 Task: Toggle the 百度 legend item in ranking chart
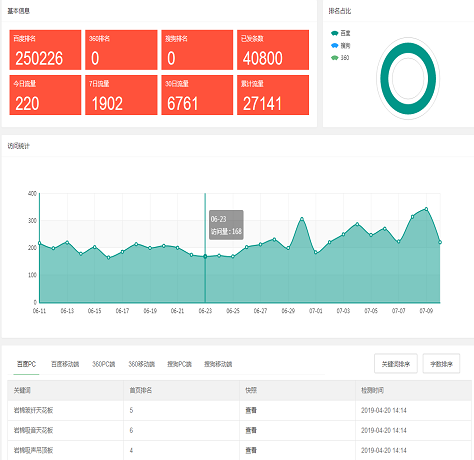[340, 33]
